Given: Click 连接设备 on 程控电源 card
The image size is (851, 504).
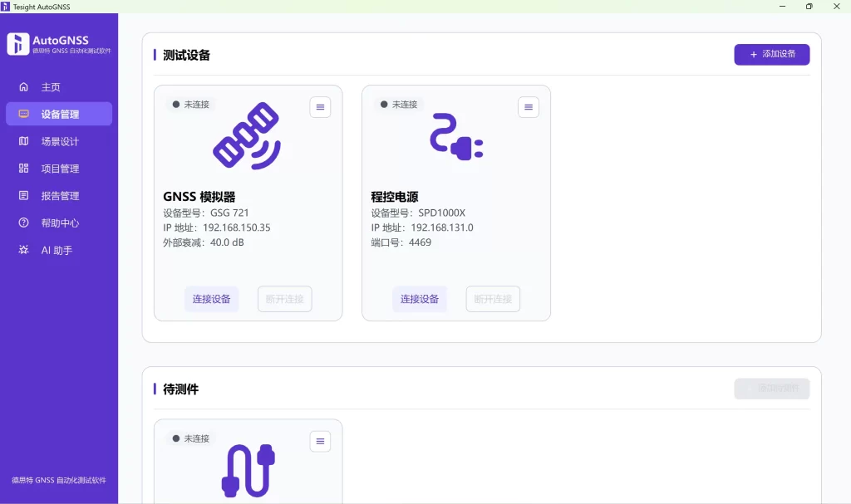Looking at the screenshot, I should pyautogui.click(x=420, y=299).
